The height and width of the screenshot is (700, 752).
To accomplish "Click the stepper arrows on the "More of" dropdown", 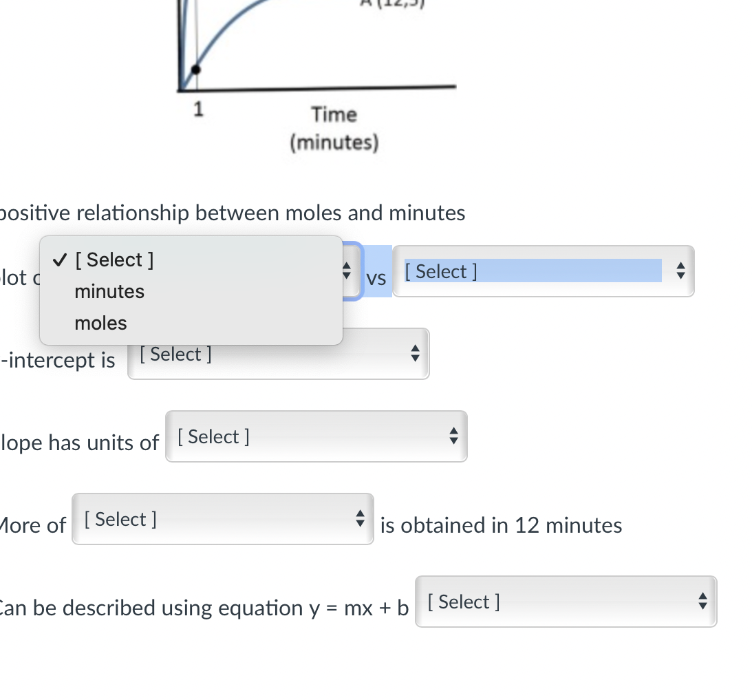I will (x=360, y=519).
